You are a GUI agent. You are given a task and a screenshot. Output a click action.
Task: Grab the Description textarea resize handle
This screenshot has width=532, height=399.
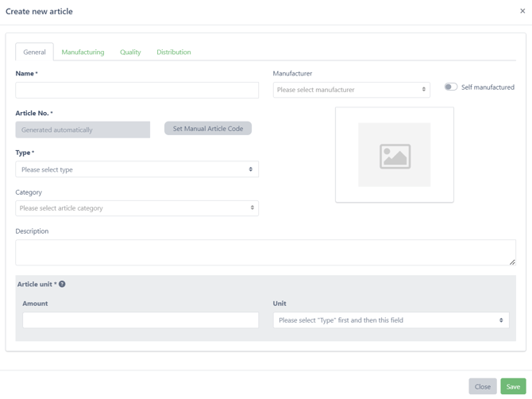[512, 261]
